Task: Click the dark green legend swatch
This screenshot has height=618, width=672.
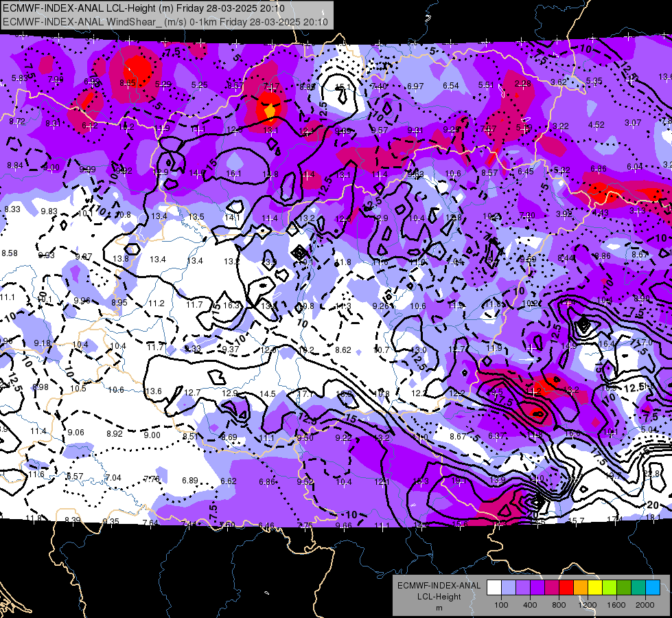Action: click(x=624, y=588)
